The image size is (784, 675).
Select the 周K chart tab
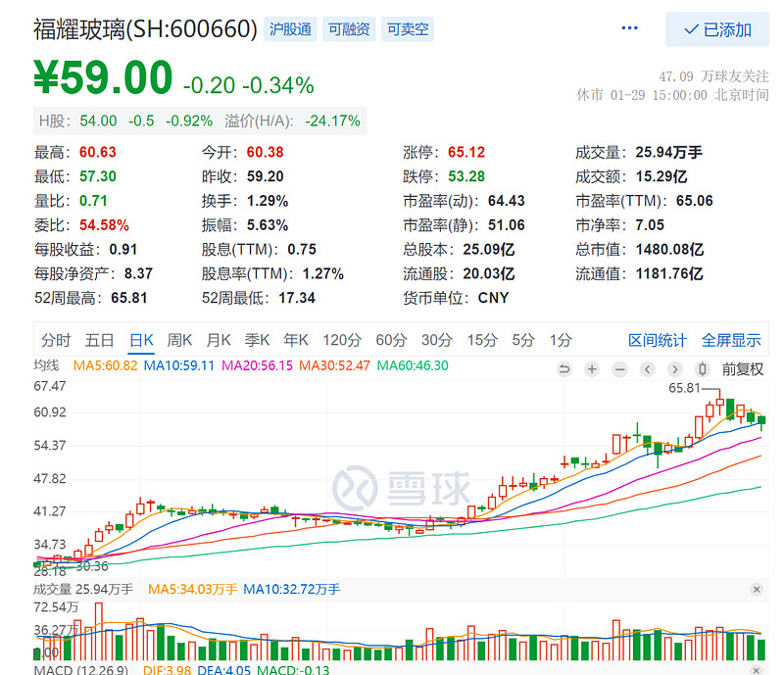click(x=179, y=341)
